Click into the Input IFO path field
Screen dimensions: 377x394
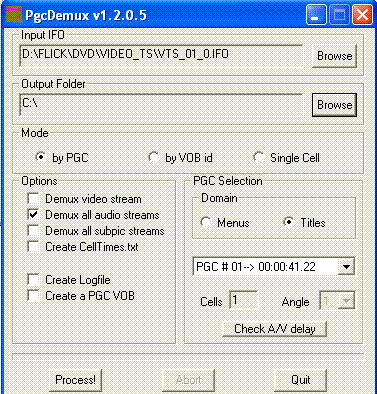[x=161, y=56]
